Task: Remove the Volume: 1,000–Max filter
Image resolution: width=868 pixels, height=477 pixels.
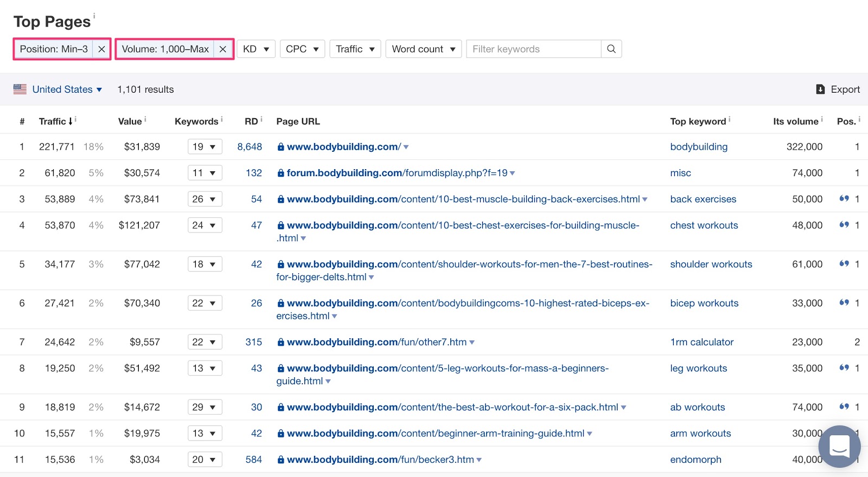Action: click(222, 49)
